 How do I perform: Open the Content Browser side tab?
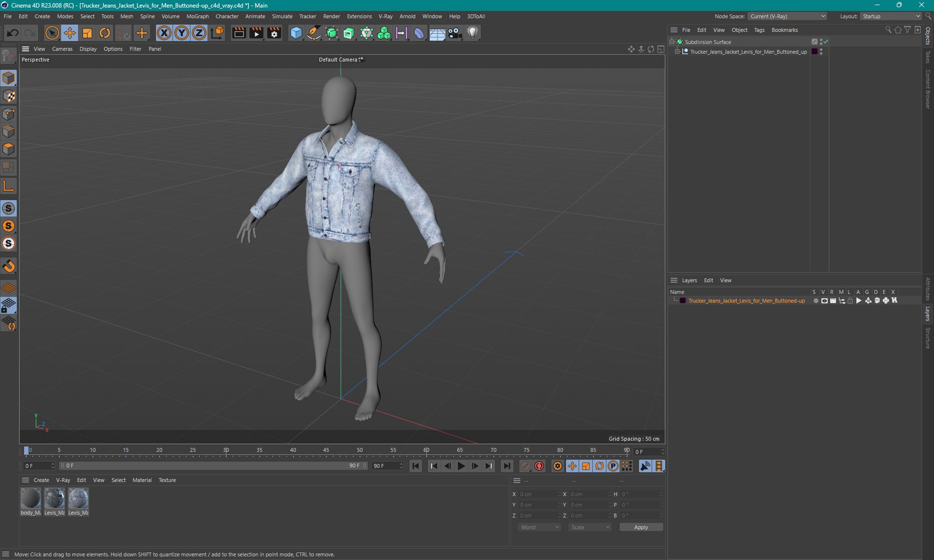[928, 89]
